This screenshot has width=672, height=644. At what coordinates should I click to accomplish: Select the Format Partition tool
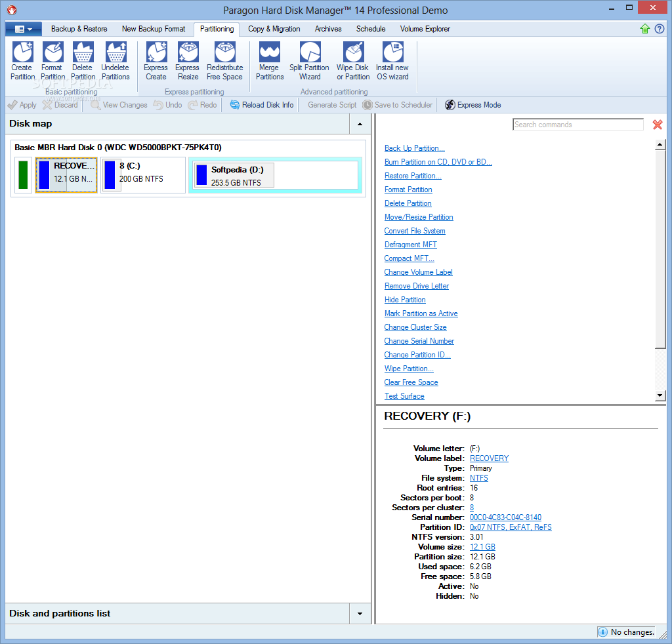click(52, 61)
